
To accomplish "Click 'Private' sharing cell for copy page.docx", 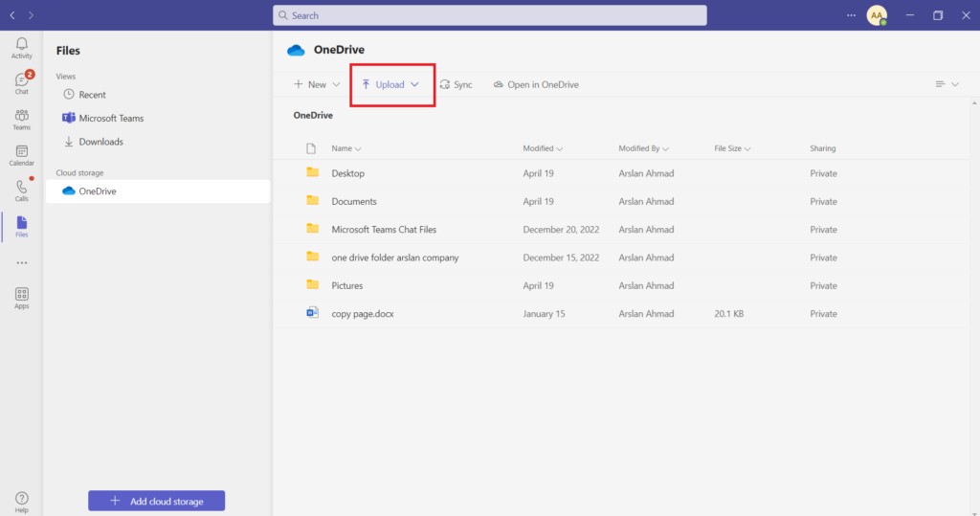I will click(823, 314).
